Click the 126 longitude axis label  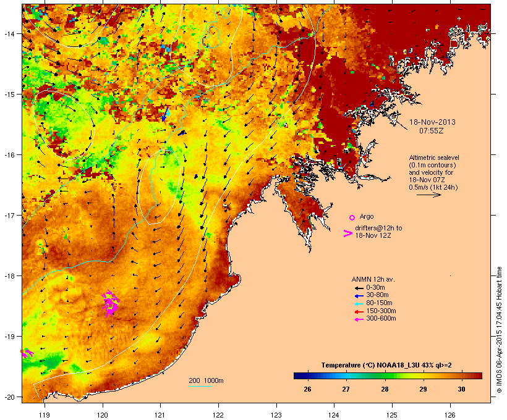pyautogui.click(x=449, y=415)
